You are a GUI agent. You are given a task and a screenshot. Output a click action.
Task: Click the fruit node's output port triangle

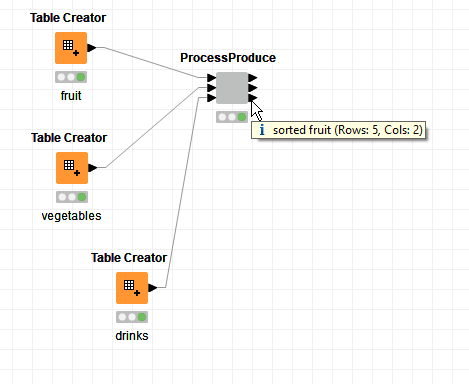(x=92, y=48)
